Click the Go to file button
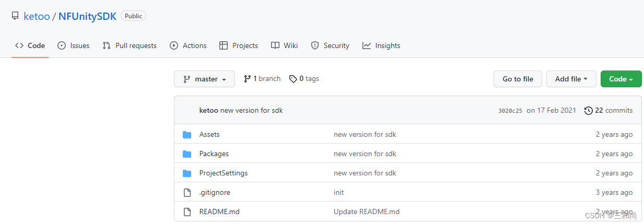 (x=518, y=79)
